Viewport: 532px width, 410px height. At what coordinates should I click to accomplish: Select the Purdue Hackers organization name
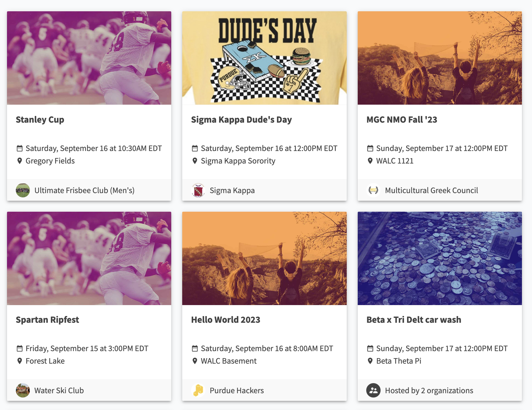(237, 390)
